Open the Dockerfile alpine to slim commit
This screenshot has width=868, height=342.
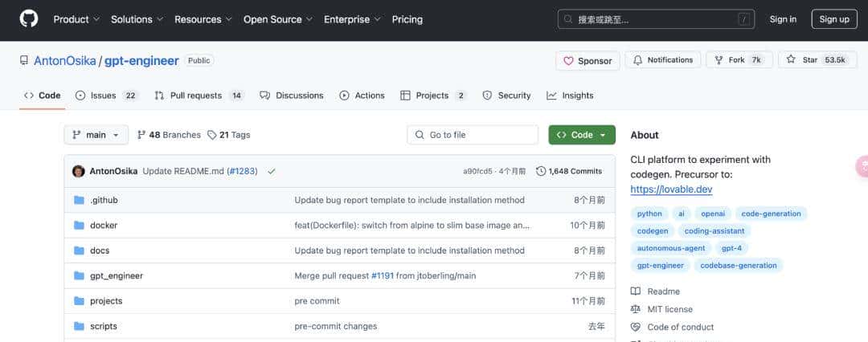point(412,226)
